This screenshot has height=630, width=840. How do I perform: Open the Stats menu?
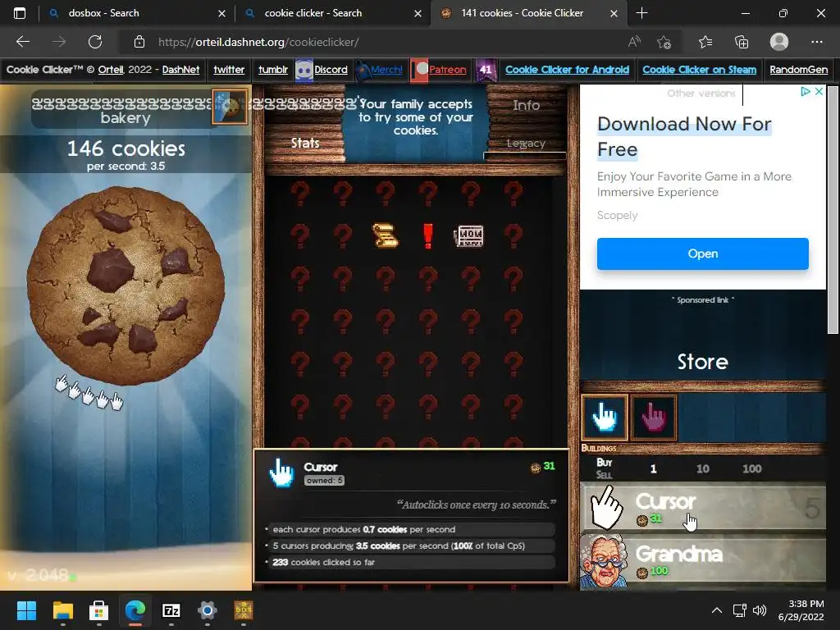[305, 143]
